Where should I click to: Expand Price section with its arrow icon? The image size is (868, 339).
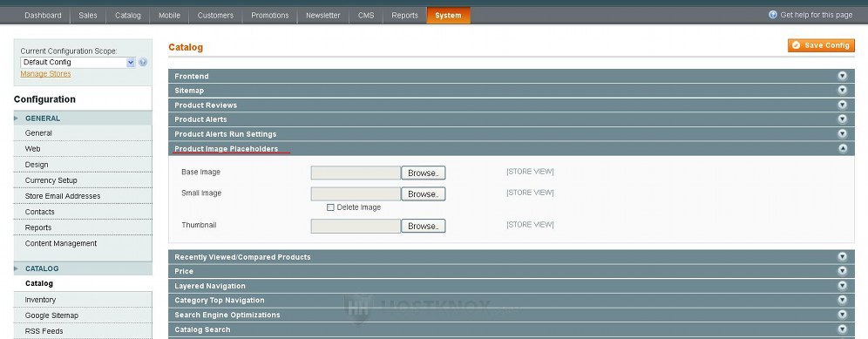[843, 271]
